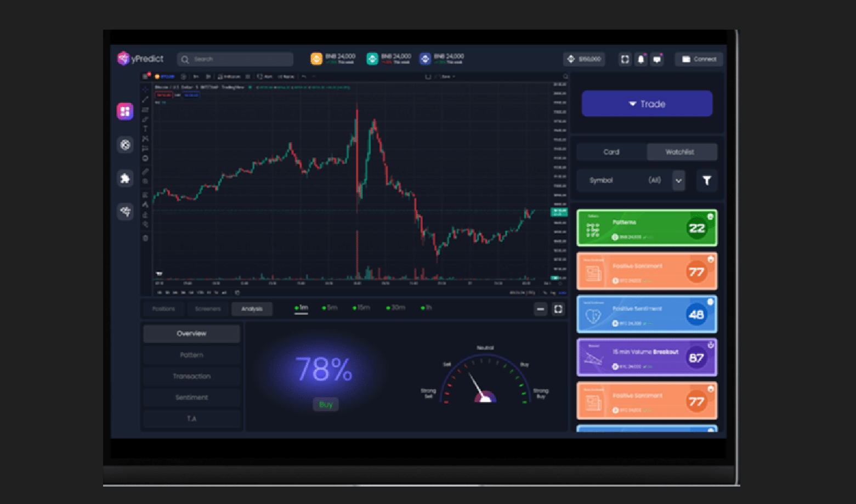The image size is (856, 504).
Task: Select the brush drawing tool on chart
Action: (145, 119)
